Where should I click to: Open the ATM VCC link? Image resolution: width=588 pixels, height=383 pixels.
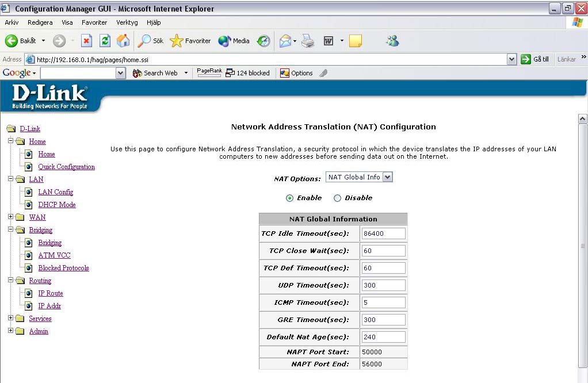click(x=55, y=255)
